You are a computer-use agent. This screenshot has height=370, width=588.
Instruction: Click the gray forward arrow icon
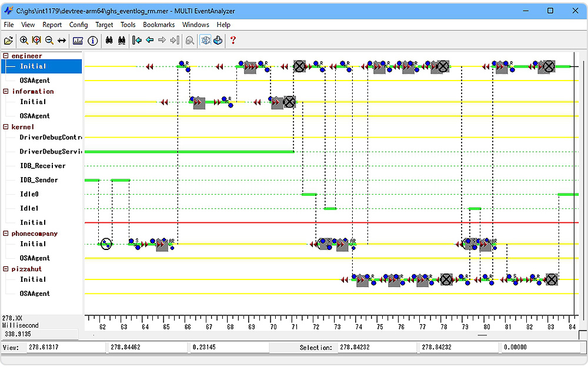[x=162, y=40]
